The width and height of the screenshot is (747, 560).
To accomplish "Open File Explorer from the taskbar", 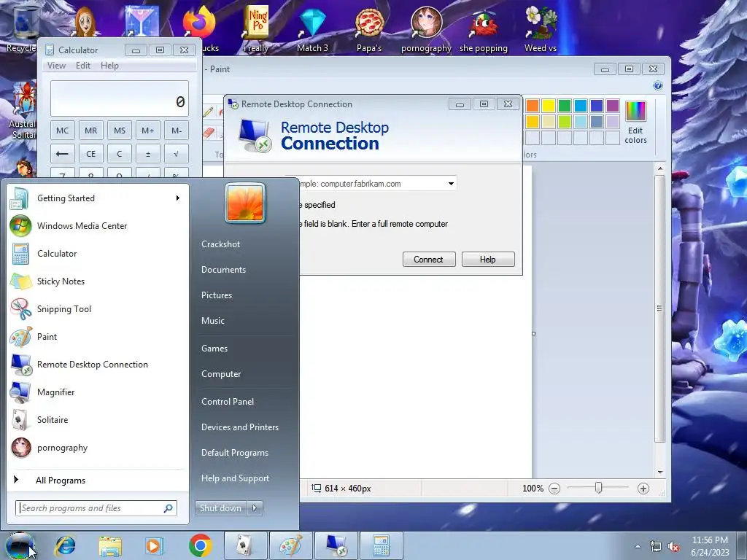I will point(110,545).
